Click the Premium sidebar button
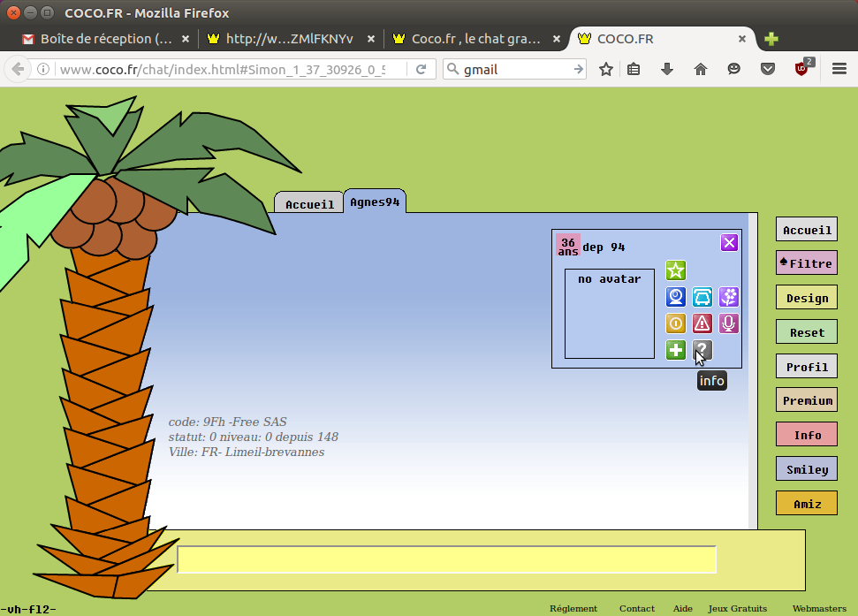Image resolution: width=858 pixels, height=616 pixels. 807,400
